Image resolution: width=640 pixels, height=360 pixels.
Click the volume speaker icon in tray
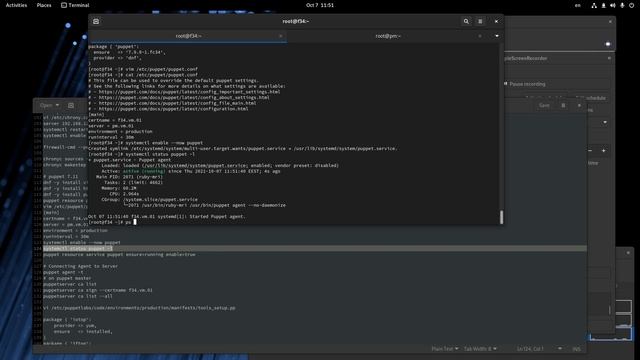613,5
